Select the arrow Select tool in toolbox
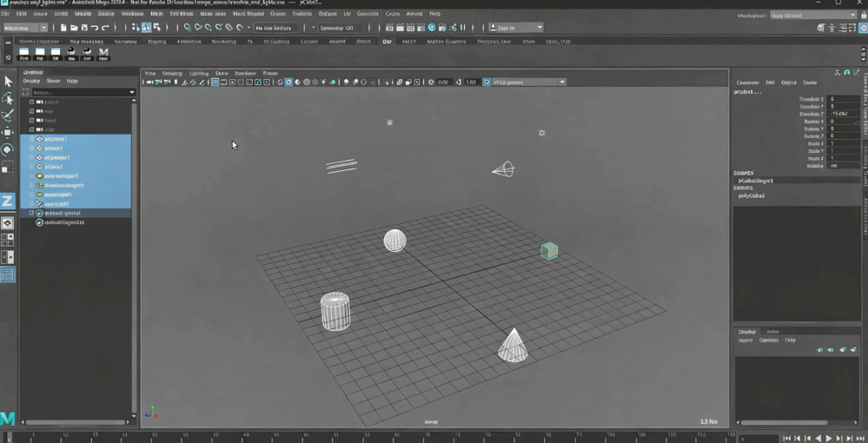This screenshot has width=868, height=443. [x=8, y=81]
